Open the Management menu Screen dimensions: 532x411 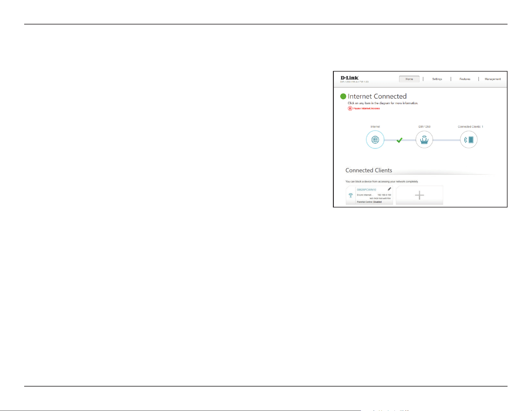pyautogui.click(x=493, y=79)
